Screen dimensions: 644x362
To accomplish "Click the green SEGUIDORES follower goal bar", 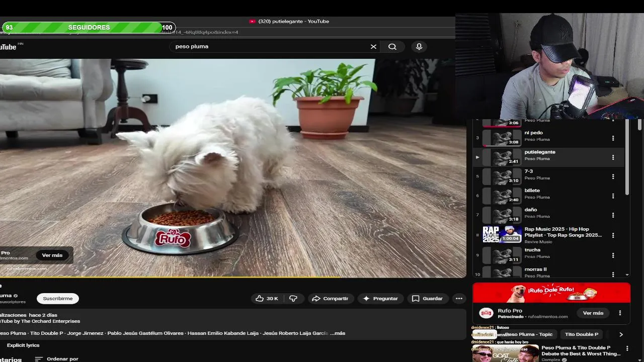I will [x=89, y=28].
